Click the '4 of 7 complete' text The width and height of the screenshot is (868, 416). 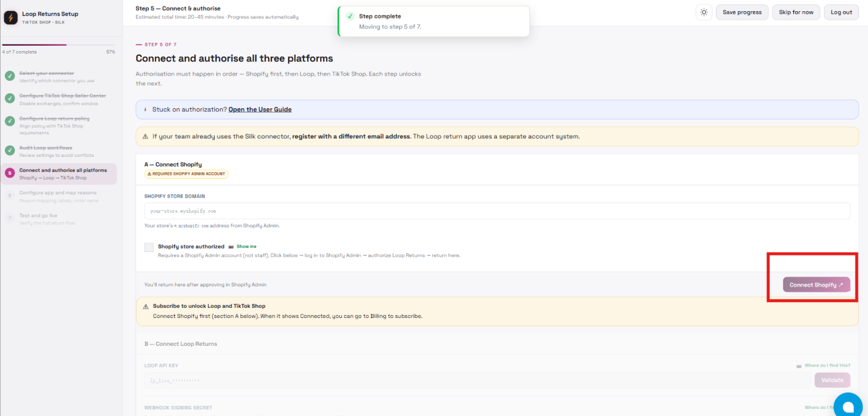click(19, 52)
